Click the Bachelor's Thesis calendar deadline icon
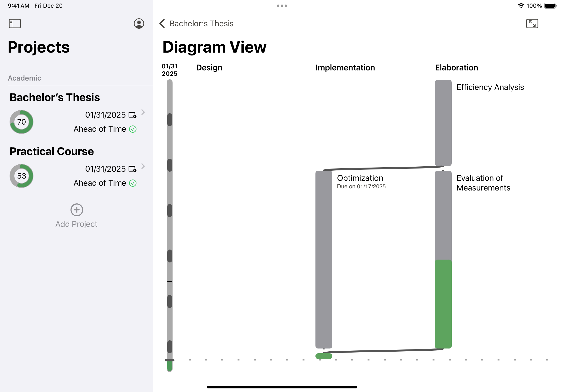The width and height of the screenshot is (564, 392). [132, 115]
